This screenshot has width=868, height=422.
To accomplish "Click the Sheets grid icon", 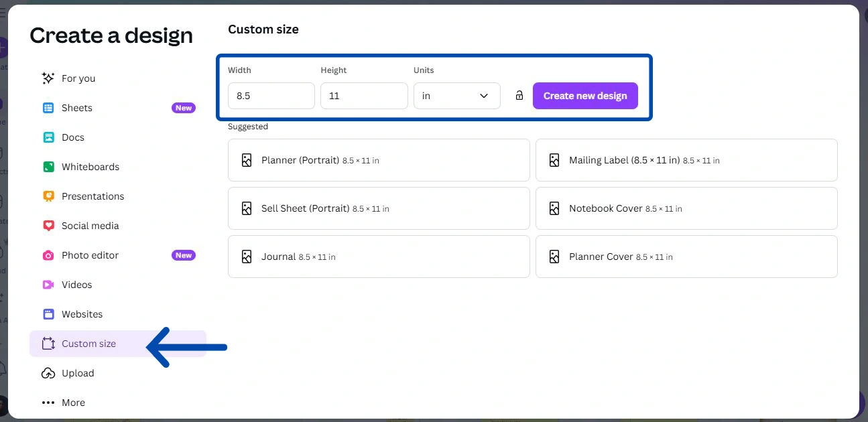I will pyautogui.click(x=48, y=108).
